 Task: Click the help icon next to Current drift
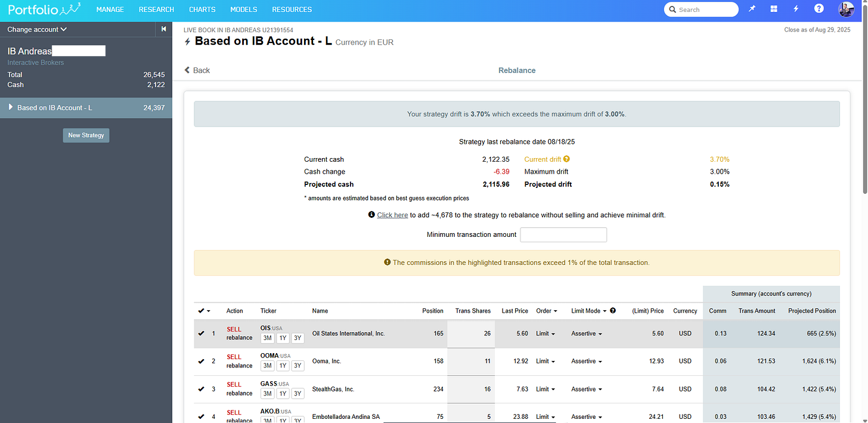566,159
